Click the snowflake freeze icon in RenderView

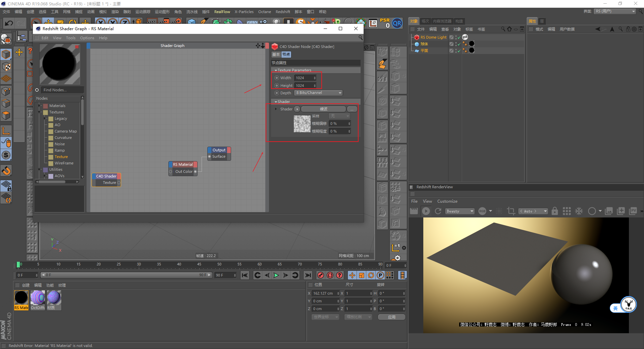pyautogui.click(x=579, y=211)
